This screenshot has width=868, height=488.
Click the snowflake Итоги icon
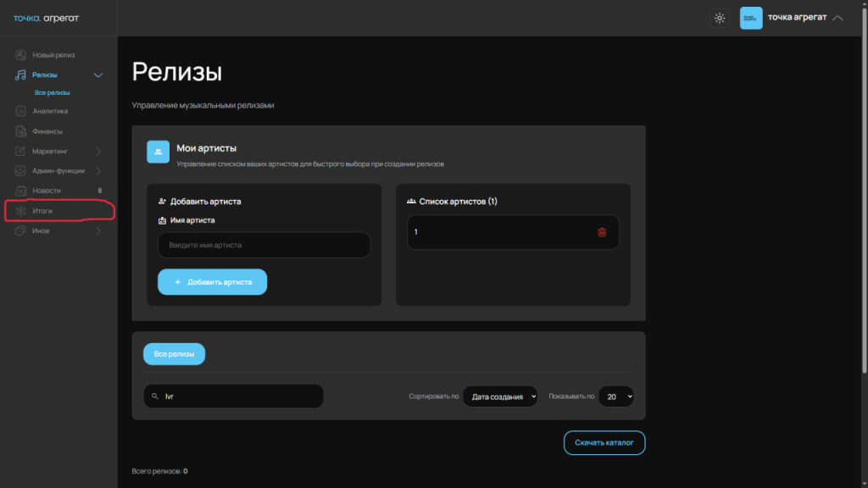coord(21,210)
